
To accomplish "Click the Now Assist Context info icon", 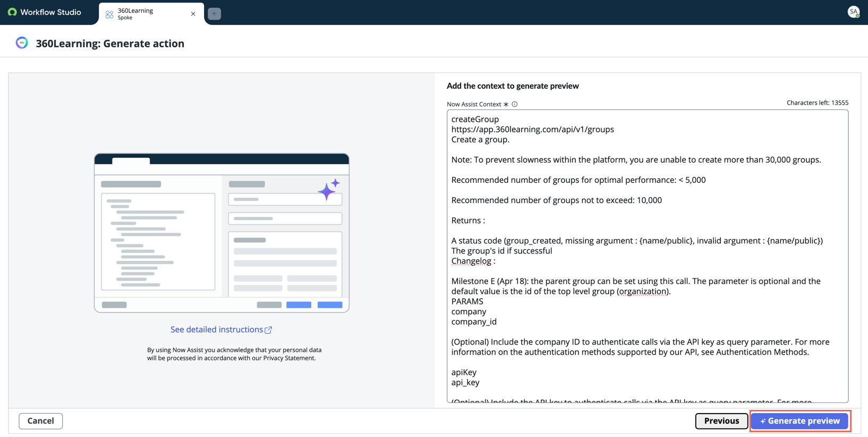I will point(514,104).
